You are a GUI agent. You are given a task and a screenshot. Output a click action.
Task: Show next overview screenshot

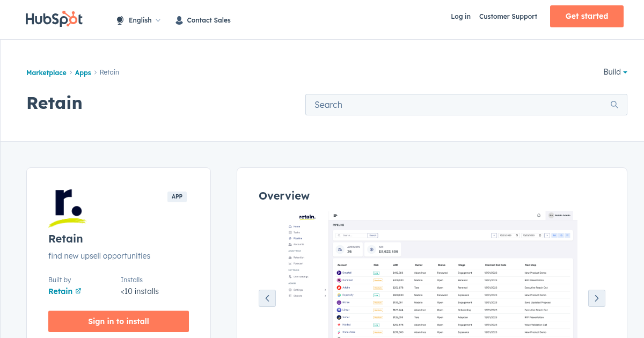(597, 298)
